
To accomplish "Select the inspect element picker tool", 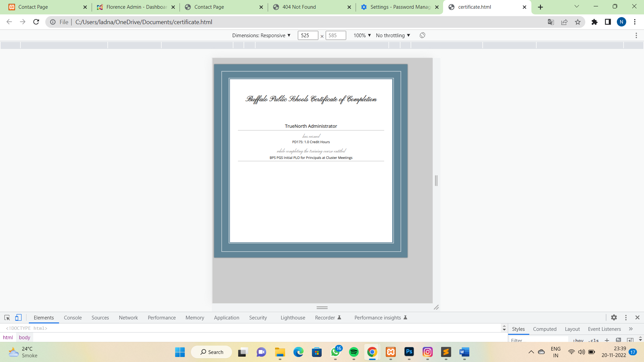I will [x=7, y=317].
